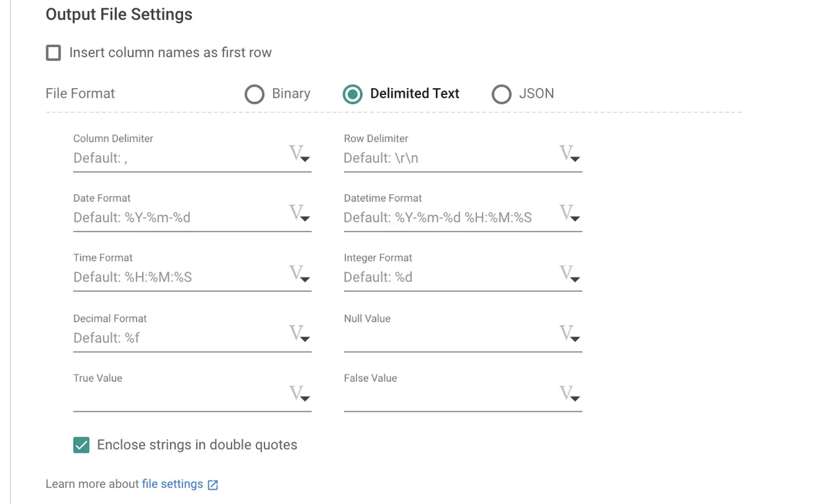Click the Null Value variable icon
This screenshot has height=504, width=832.
[x=569, y=334]
